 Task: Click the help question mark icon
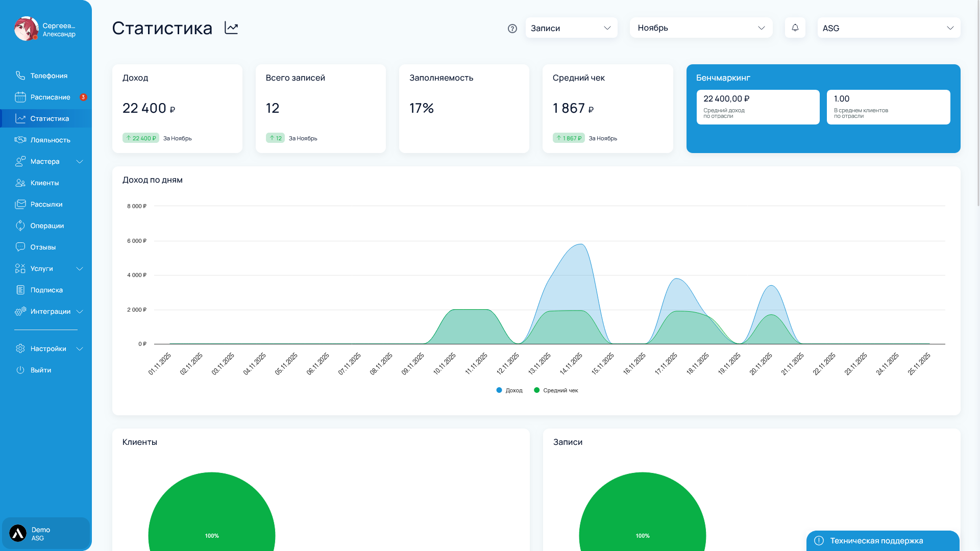[x=512, y=29]
